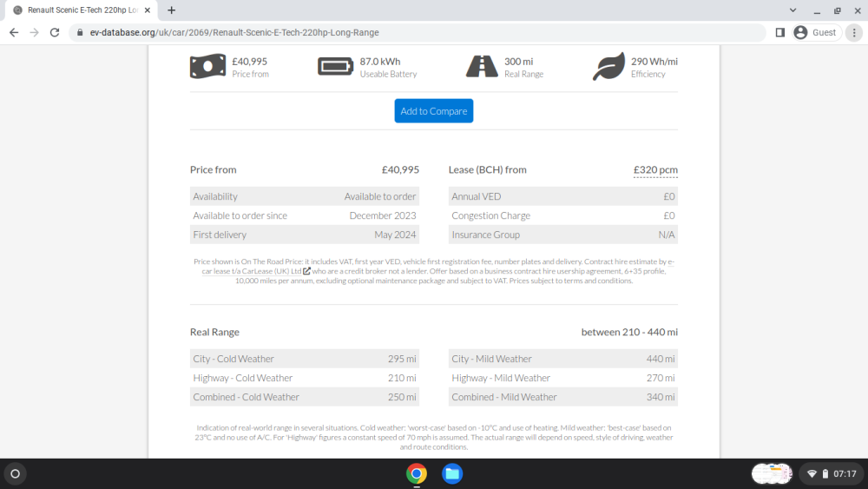Click the 87.0 kWh value
The image size is (868, 489).
pyautogui.click(x=380, y=62)
